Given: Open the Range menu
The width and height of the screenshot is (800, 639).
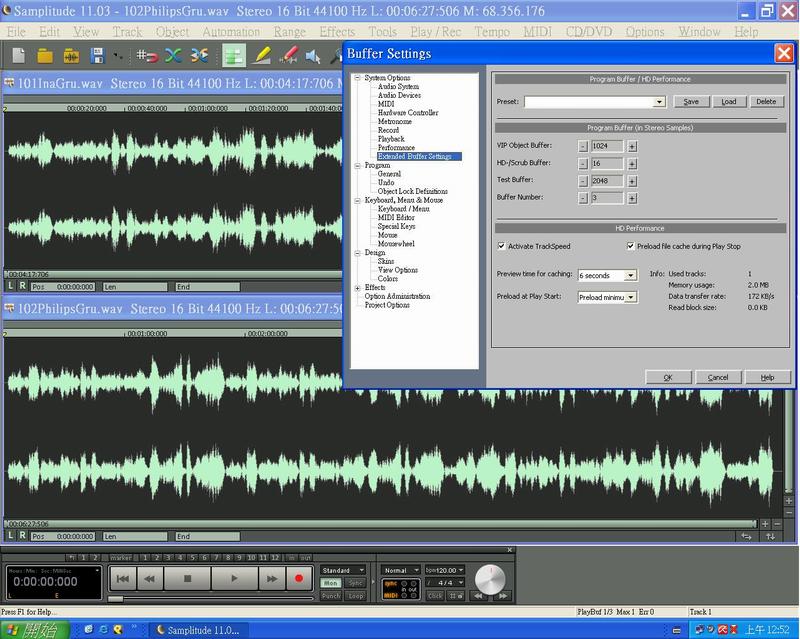Looking at the screenshot, I should pos(289,32).
